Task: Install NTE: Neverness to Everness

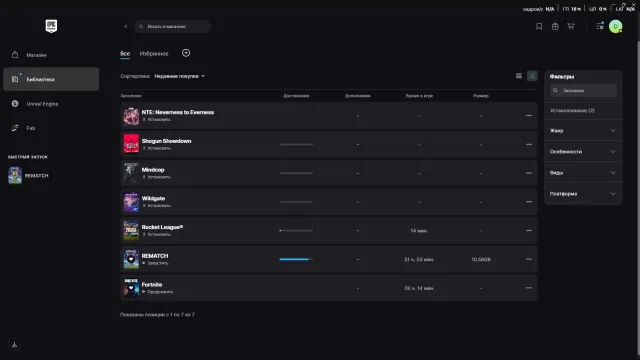Action: click(157, 120)
